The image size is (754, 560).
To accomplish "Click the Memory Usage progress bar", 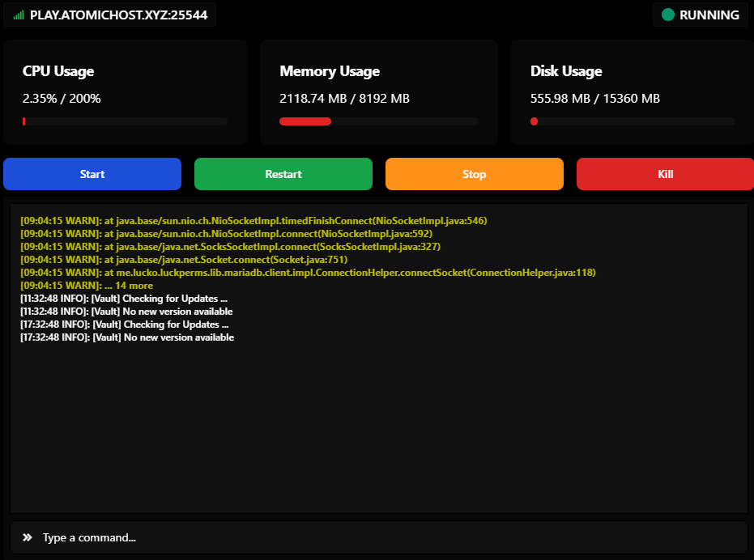I will pyautogui.click(x=379, y=121).
